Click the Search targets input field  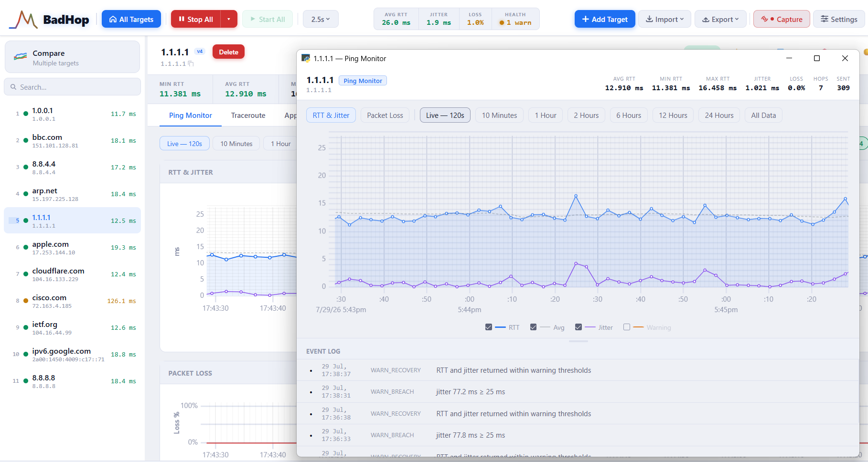coord(73,87)
